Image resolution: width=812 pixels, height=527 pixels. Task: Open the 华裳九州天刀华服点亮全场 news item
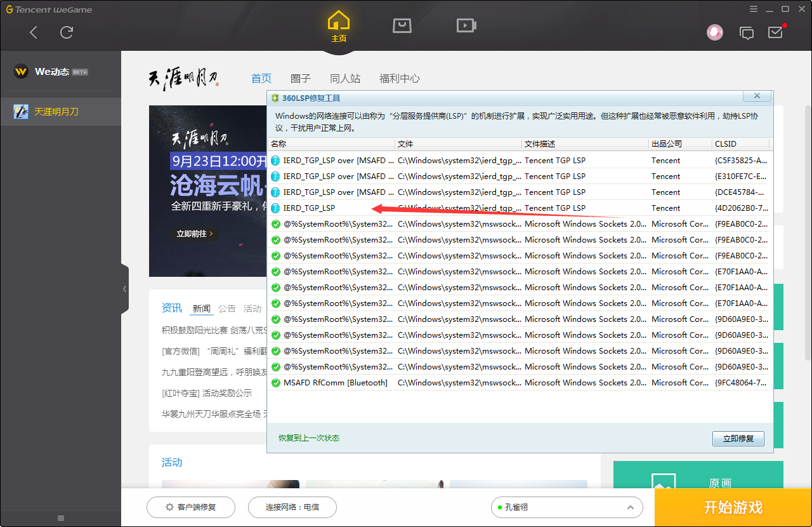tap(214, 414)
